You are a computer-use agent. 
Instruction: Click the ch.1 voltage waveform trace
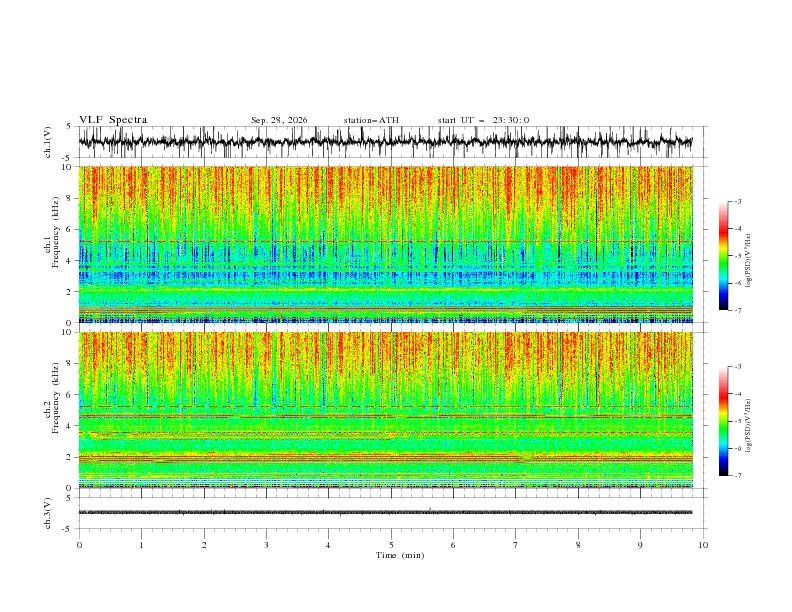(x=385, y=142)
